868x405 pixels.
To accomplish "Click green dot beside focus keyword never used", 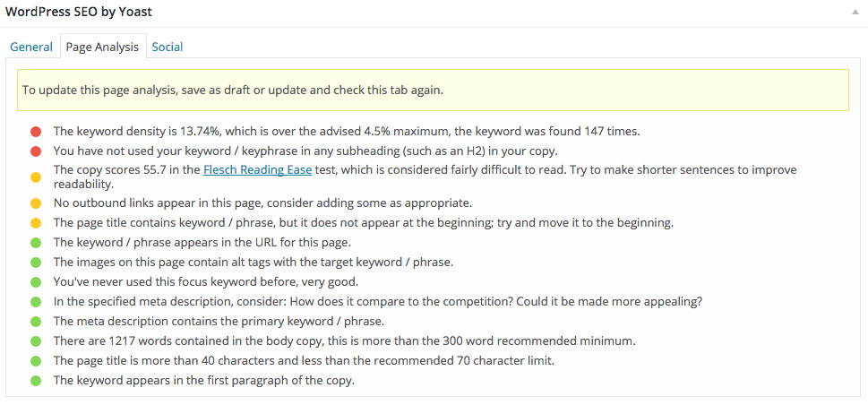I will click(x=36, y=282).
